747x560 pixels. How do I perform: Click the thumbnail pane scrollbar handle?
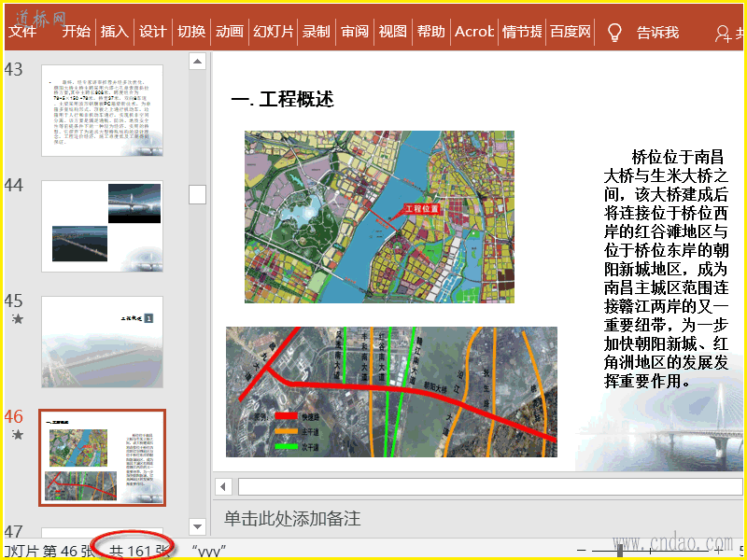(x=198, y=194)
